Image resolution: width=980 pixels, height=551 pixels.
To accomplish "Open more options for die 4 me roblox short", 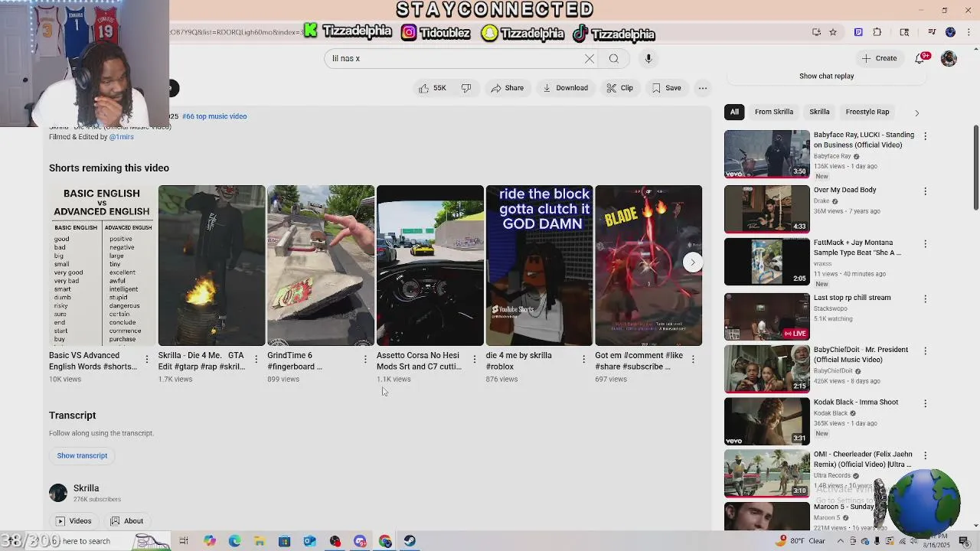I will [x=583, y=359].
